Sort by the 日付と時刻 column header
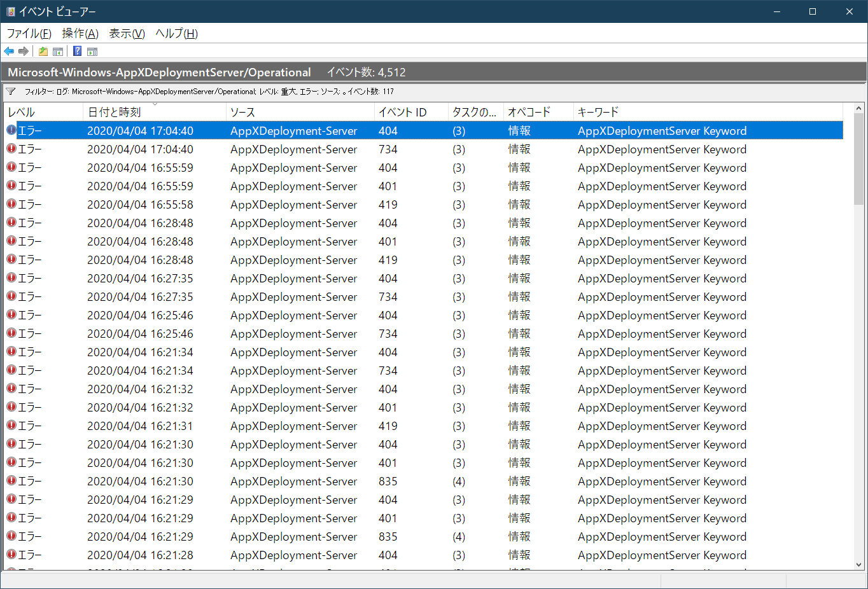This screenshot has width=868, height=589. coord(115,113)
